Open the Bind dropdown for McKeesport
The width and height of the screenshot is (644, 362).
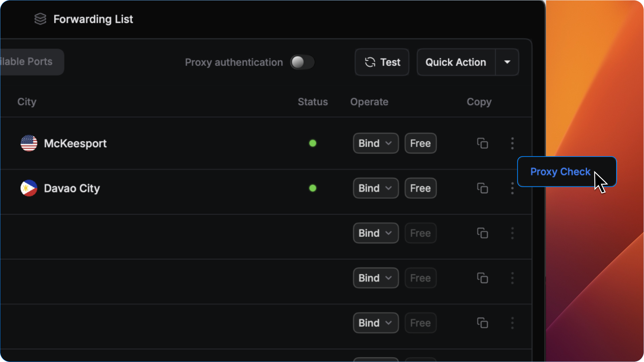pyautogui.click(x=376, y=143)
